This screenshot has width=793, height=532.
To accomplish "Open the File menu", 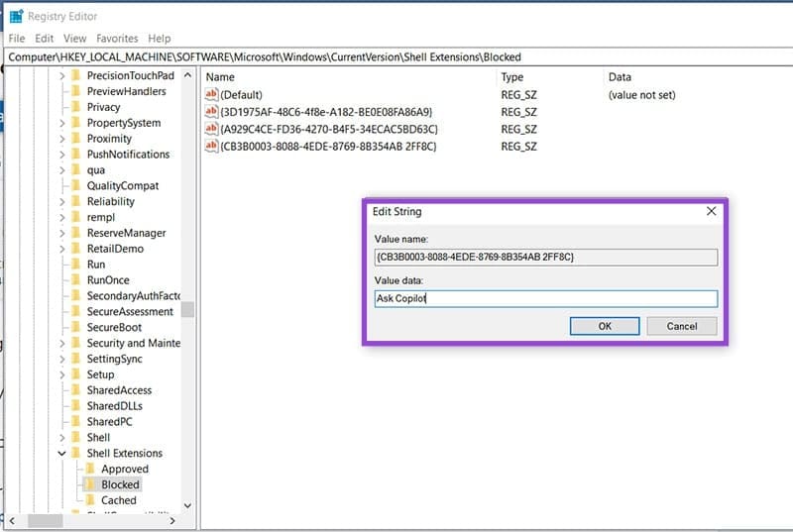I will (x=17, y=39).
